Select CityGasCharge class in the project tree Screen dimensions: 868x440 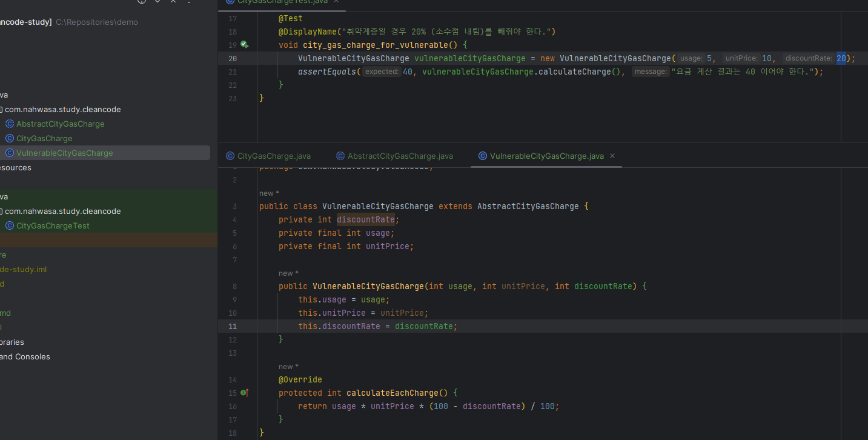[x=44, y=138]
